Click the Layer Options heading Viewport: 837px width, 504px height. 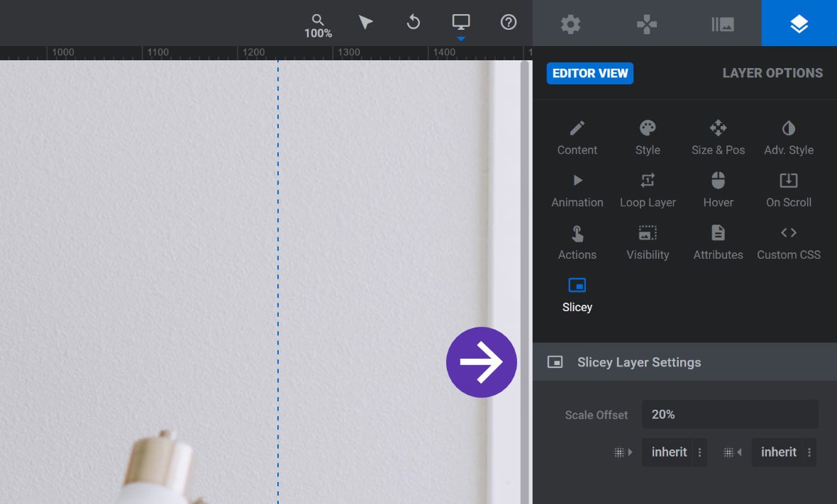click(772, 73)
